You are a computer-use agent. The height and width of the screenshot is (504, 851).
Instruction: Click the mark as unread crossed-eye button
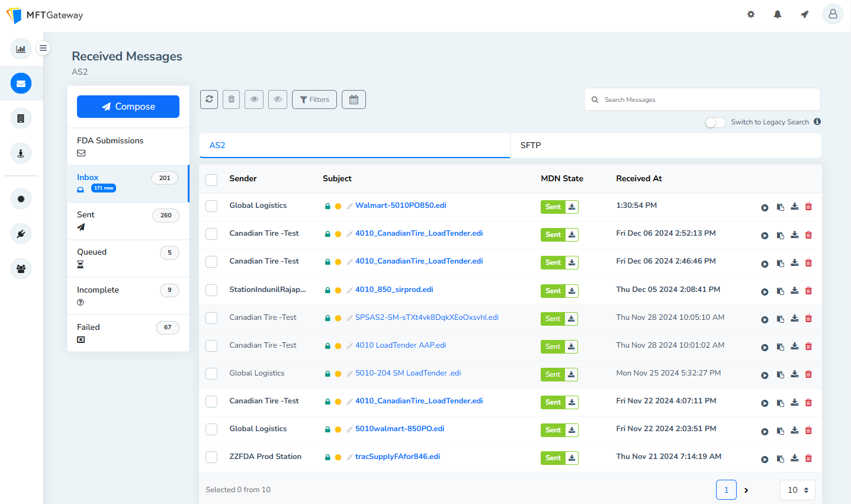(278, 99)
